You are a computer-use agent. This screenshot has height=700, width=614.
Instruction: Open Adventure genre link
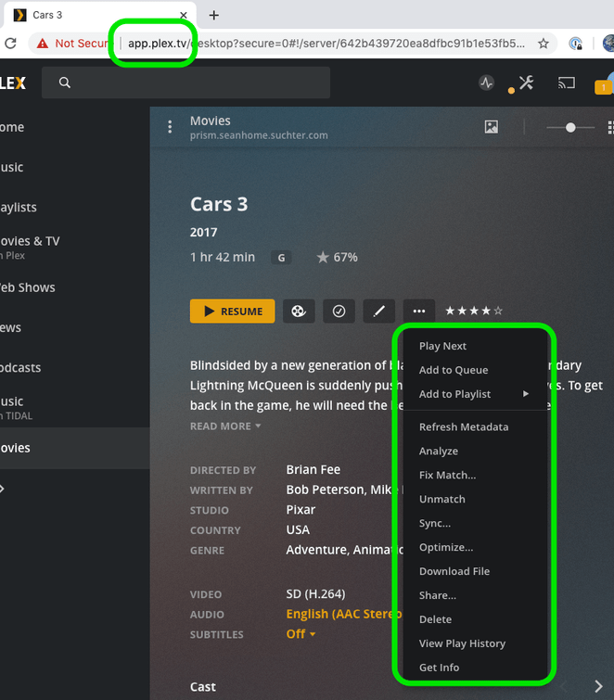pos(316,550)
